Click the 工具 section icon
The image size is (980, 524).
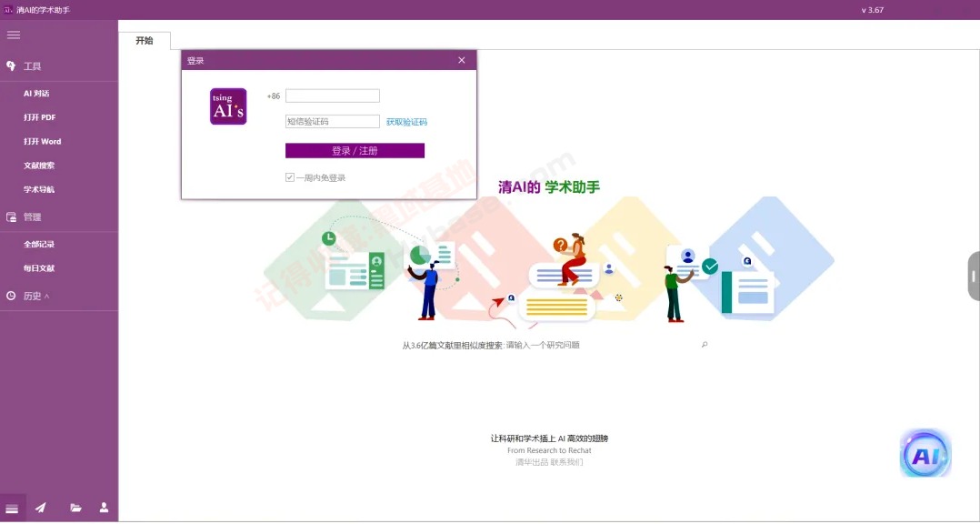coord(11,65)
